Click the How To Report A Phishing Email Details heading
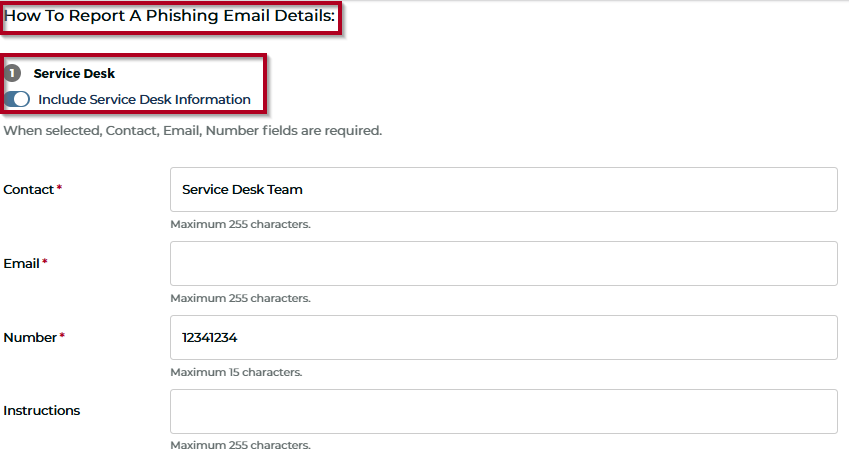 tap(169, 16)
